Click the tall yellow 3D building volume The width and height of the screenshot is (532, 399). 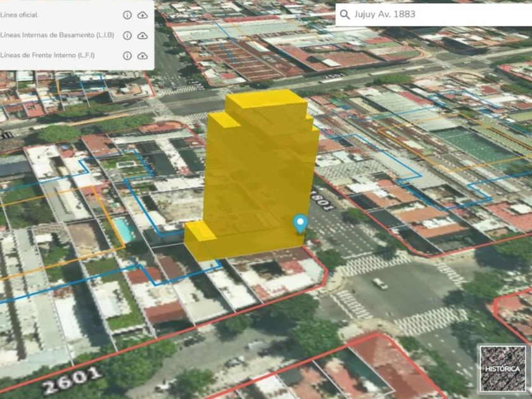tap(260, 165)
